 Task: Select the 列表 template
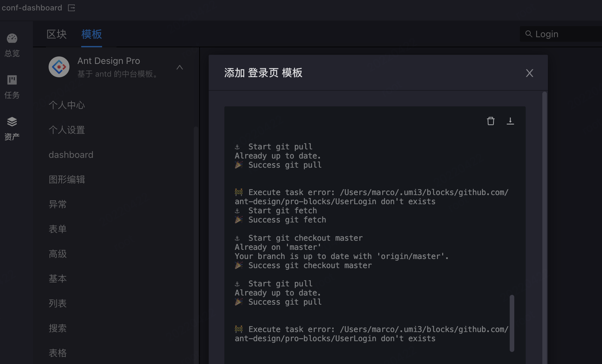pyautogui.click(x=58, y=303)
